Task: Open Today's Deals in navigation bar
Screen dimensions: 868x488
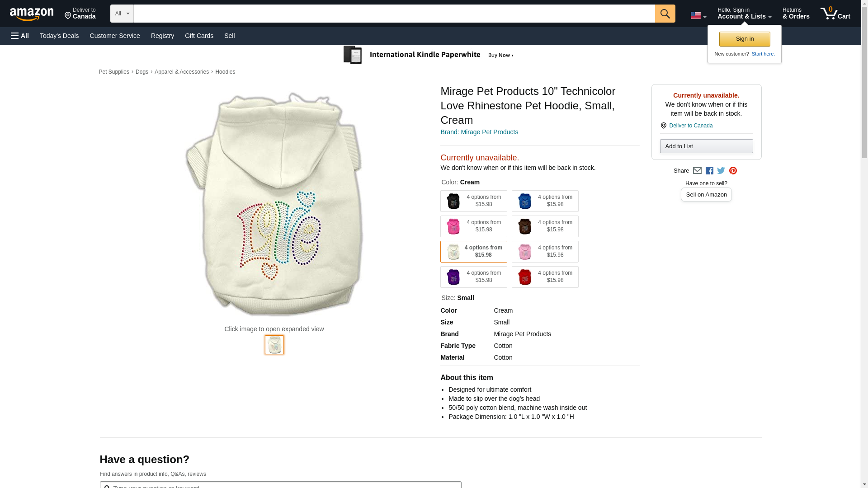Action: click(59, 36)
